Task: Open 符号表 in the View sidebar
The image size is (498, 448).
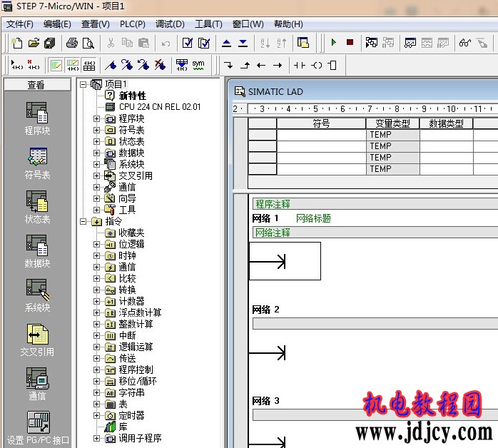Action: point(37,163)
